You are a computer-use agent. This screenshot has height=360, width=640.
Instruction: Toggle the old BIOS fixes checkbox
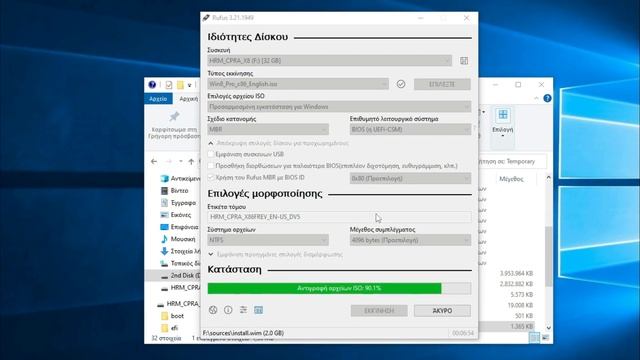[x=211, y=166]
